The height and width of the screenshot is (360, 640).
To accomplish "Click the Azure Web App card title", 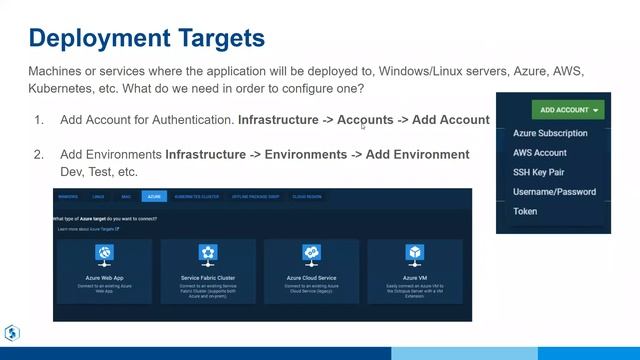I will [104, 278].
